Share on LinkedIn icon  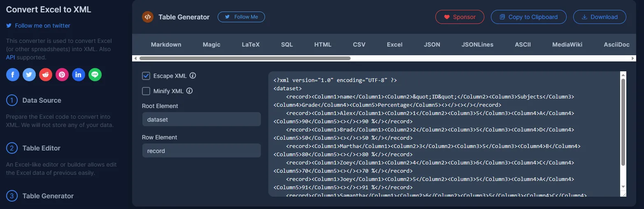point(79,75)
